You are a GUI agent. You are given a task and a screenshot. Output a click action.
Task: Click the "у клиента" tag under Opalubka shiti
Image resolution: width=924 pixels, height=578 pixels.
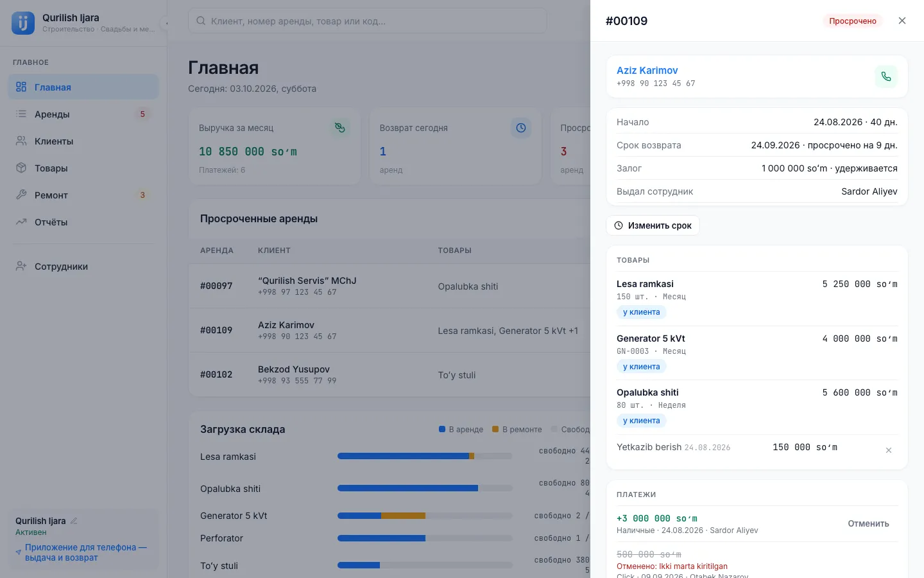coord(641,421)
